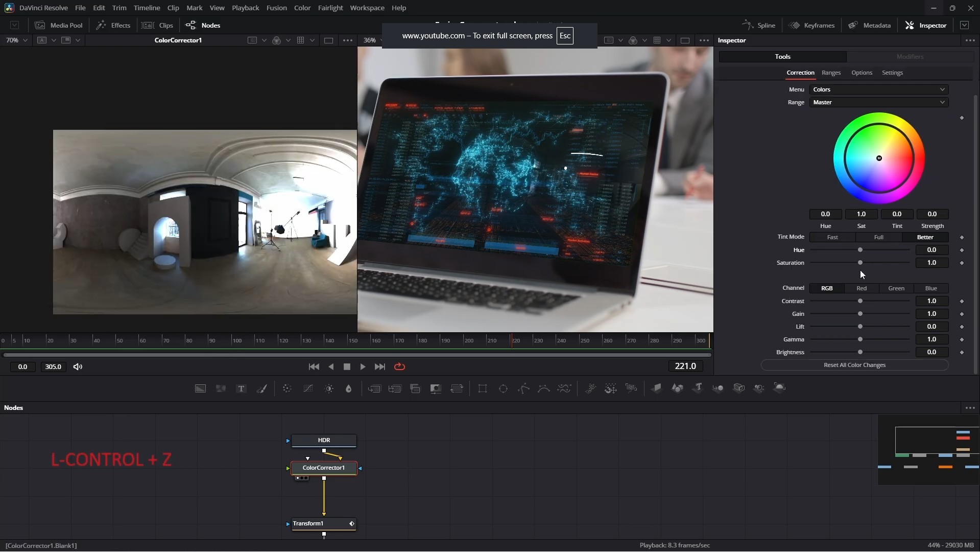Click the Gain slider handle
980x552 pixels.
click(860, 314)
